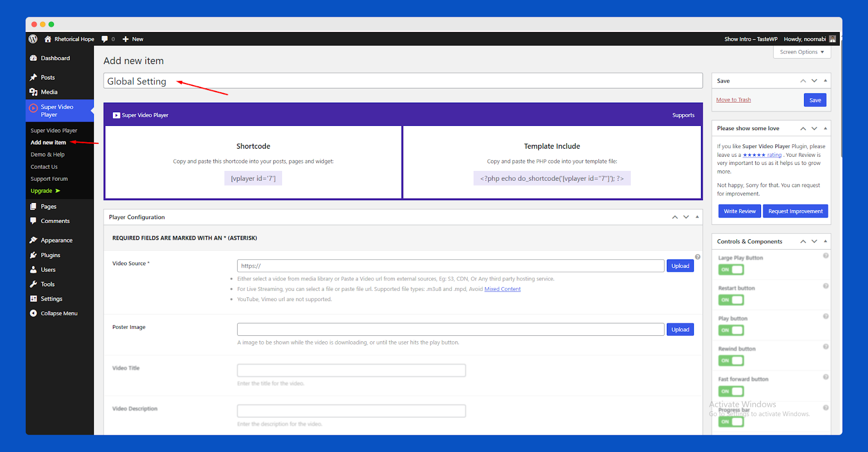Click the Plugins plug icon
Image resolution: width=868 pixels, height=452 pixels.
tap(34, 255)
